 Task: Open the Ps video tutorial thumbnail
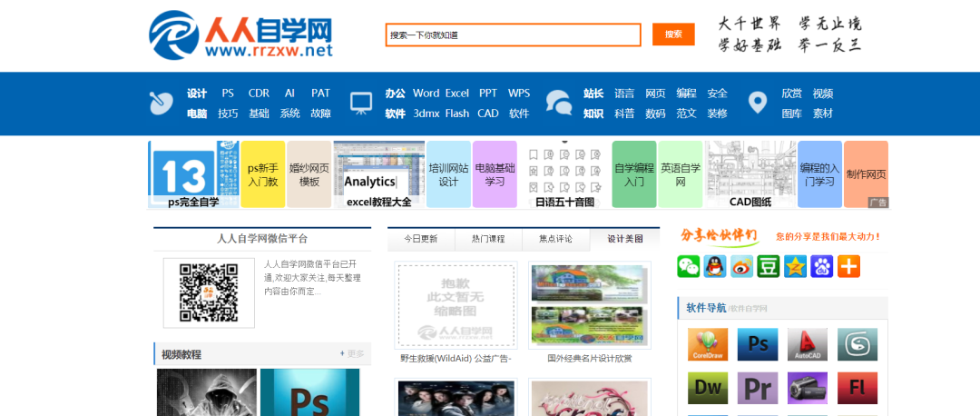click(310, 392)
